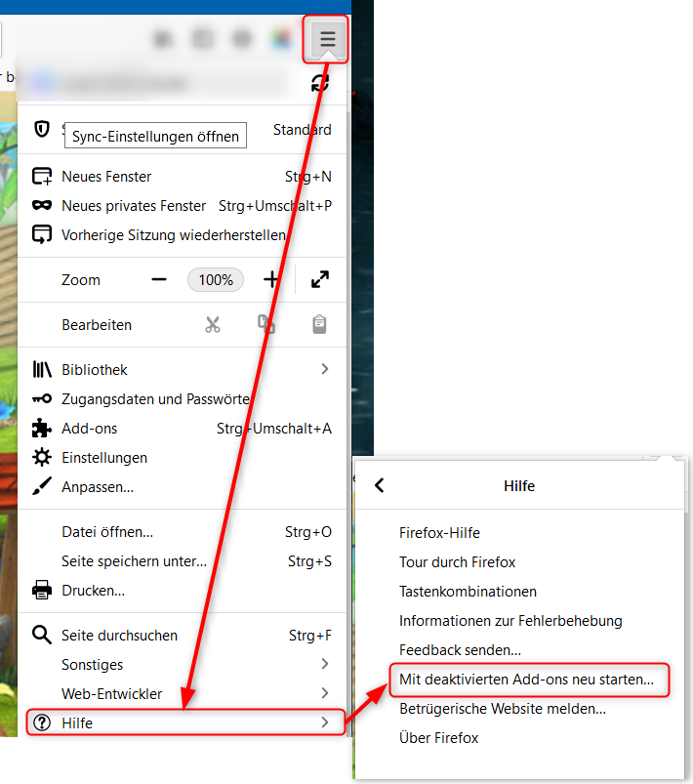The image size is (693, 784).
Task: Select Feedback senden...
Action: [519, 650]
